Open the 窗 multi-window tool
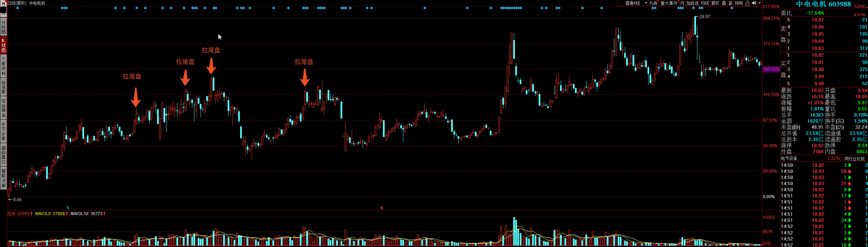Screen dimensions: 868x247 tap(730, 3)
